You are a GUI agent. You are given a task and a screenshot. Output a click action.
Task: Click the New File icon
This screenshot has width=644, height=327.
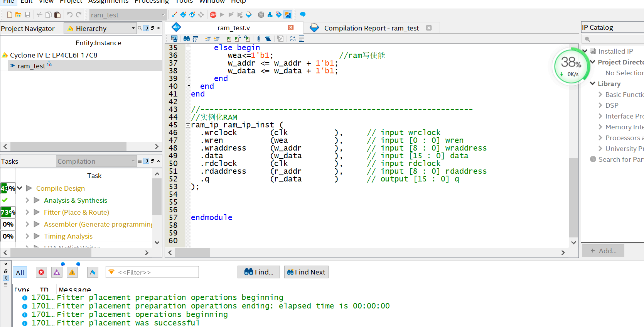click(x=10, y=15)
